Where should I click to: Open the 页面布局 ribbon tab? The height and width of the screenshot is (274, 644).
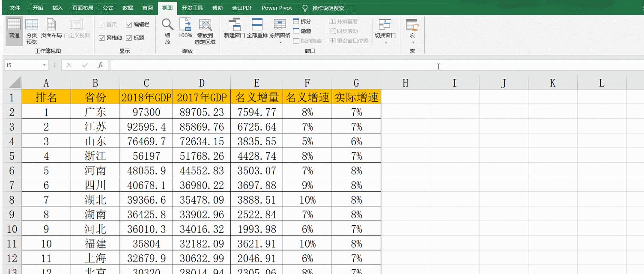point(83,8)
